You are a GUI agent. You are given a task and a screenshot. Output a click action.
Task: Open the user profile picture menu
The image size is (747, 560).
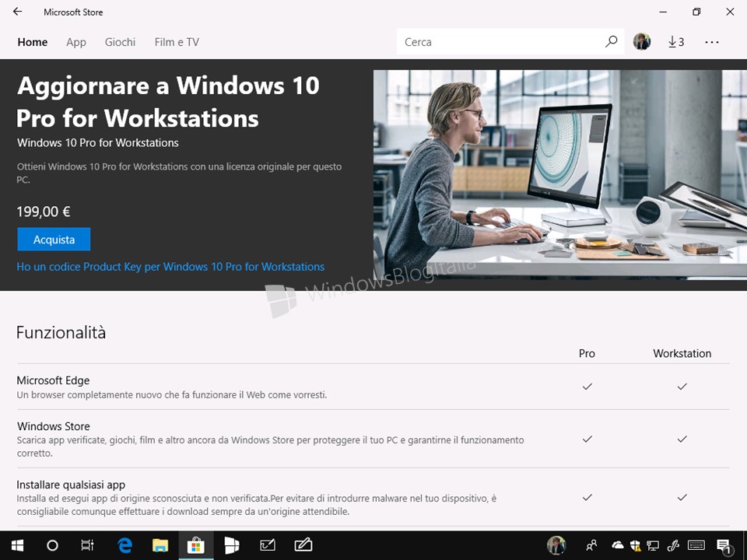click(x=642, y=41)
